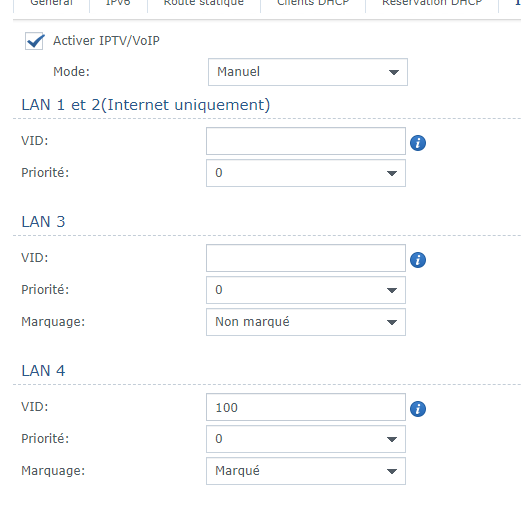
Task: Show the info icon beside LAN 3 VID
Action: pos(418,260)
